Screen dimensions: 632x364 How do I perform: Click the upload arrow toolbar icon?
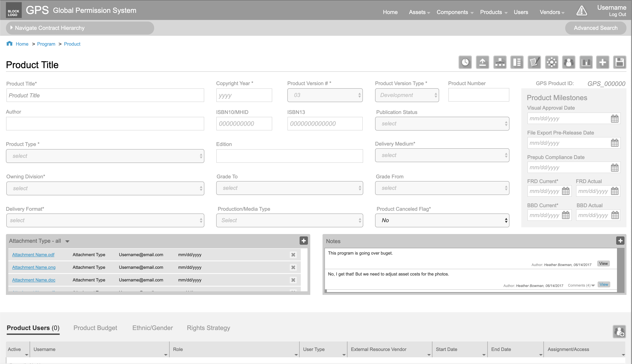tap(482, 62)
